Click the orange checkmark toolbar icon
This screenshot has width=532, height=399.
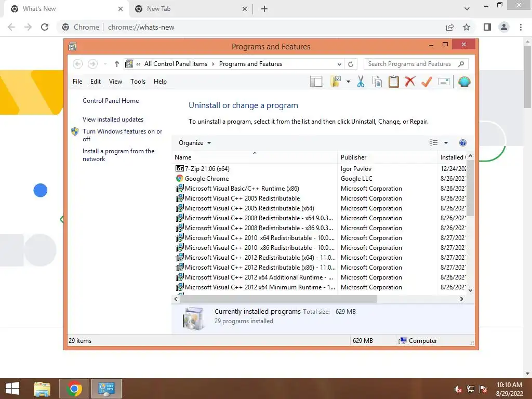click(427, 82)
